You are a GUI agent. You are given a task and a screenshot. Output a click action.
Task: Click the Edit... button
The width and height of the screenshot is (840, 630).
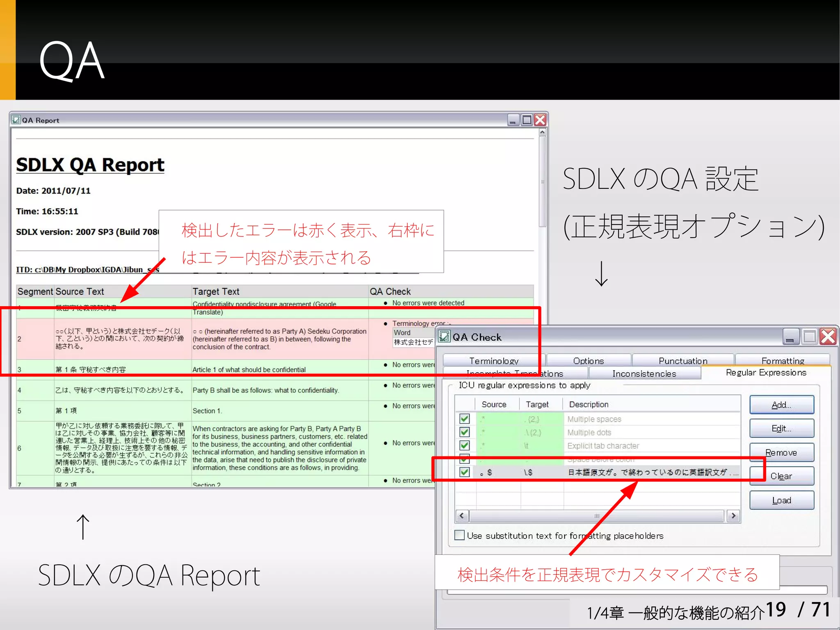point(782,428)
